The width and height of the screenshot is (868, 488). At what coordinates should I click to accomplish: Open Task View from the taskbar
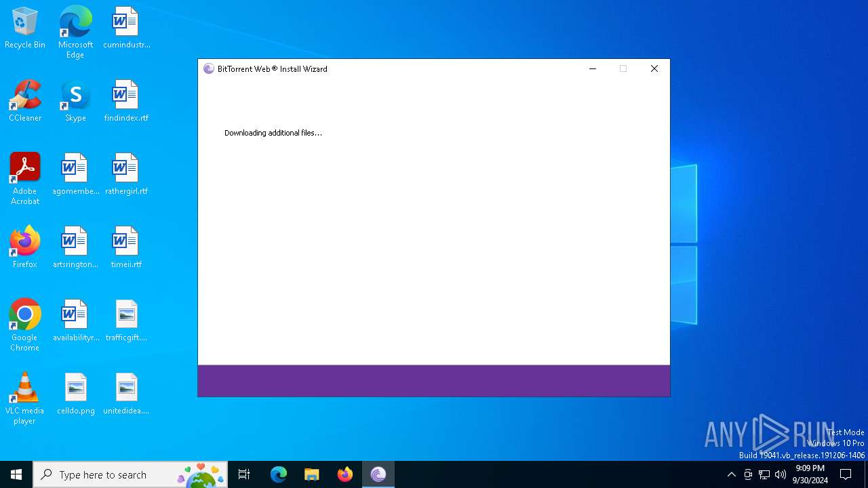pyautogui.click(x=244, y=474)
